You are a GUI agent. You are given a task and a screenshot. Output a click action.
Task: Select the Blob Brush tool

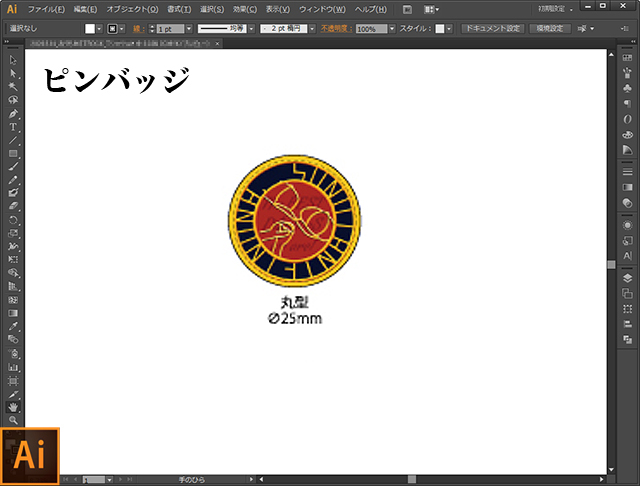coord(13,193)
